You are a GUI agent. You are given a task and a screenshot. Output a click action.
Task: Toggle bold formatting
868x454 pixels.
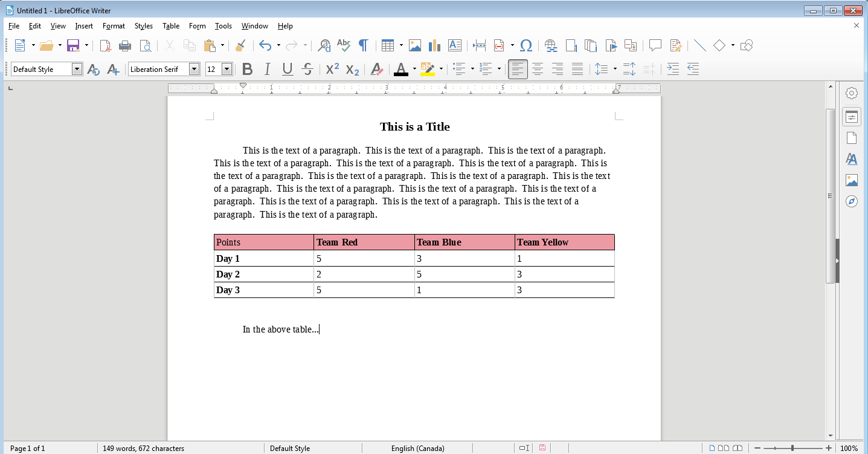pyautogui.click(x=247, y=69)
